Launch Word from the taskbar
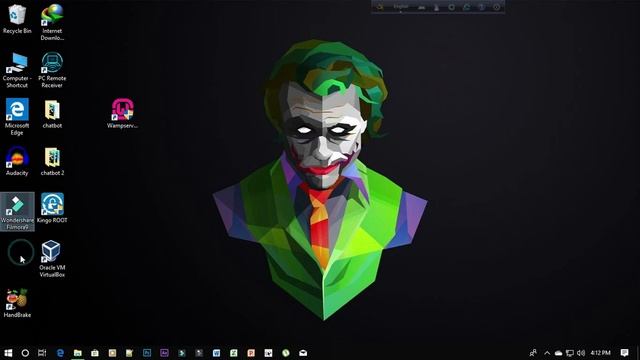 216,353
